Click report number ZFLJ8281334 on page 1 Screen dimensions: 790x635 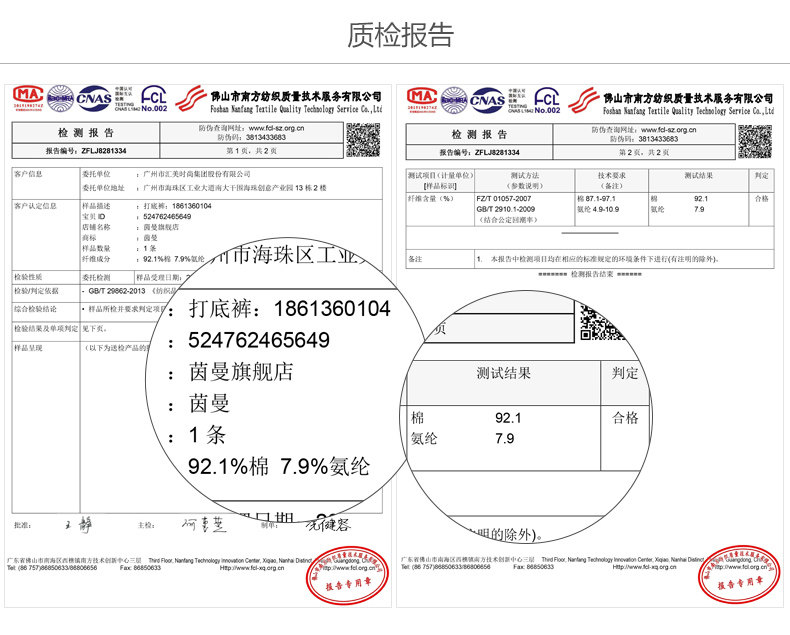tap(104, 151)
